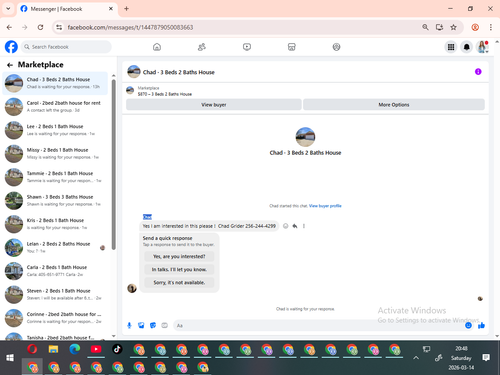Open more options dots beside Chad's message
The height and width of the screenshot is (375, 500).
coord(304,226)
